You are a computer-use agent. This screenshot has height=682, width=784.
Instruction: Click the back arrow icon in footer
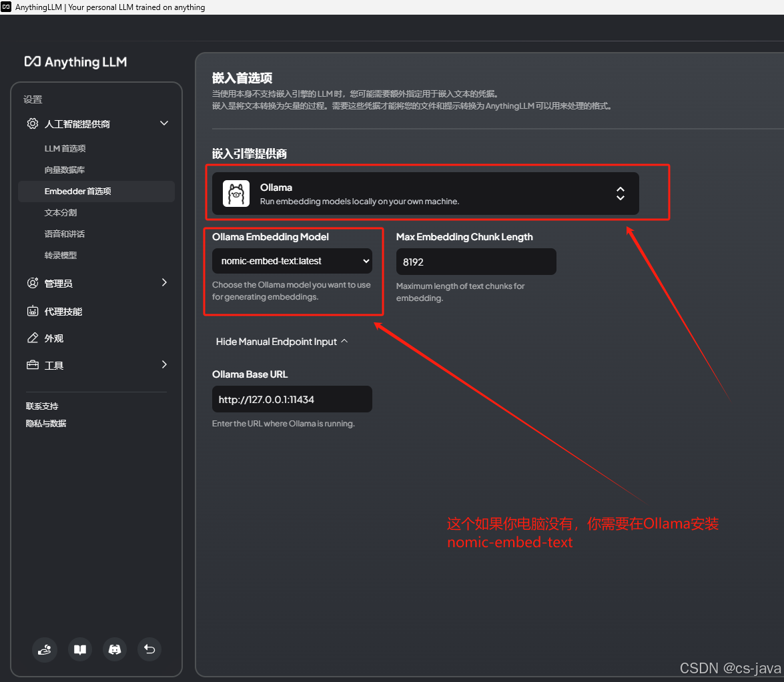point(149,649)
